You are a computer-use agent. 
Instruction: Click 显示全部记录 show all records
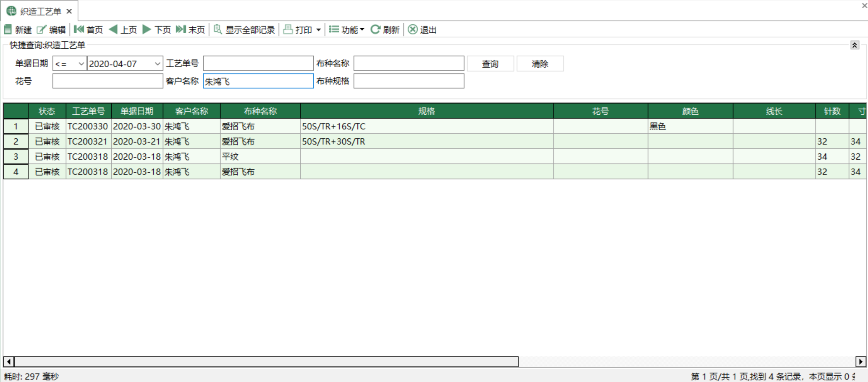[x=244, y=29]
